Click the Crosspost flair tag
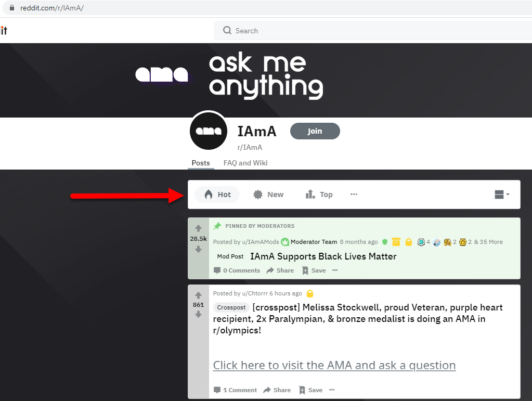 click(231, 307)
